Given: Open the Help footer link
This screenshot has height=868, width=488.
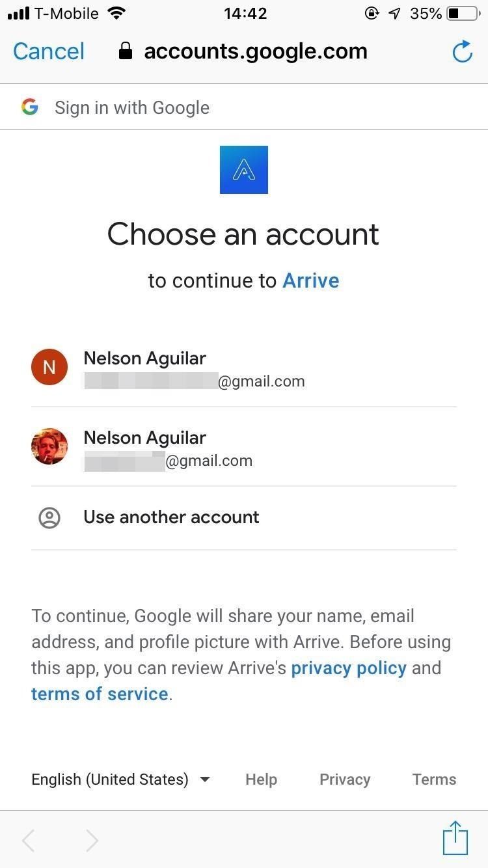Looking at the screenshot, I should [x=261, y=780].
